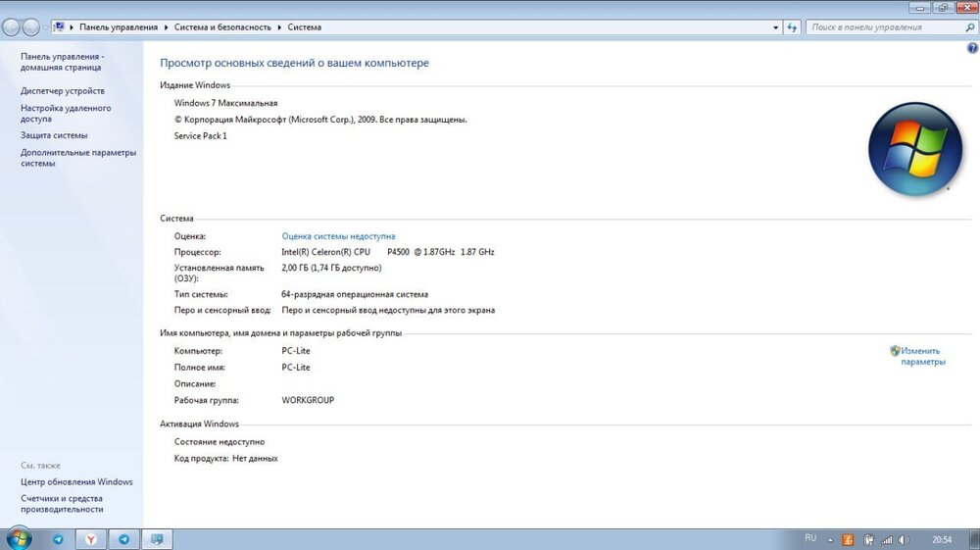Image resolution: width=980 pixels, height=550 pixels.
Task: Click the Intel(R) Celeron(R) CPU processor value
Action: click(x=387, y=252)
